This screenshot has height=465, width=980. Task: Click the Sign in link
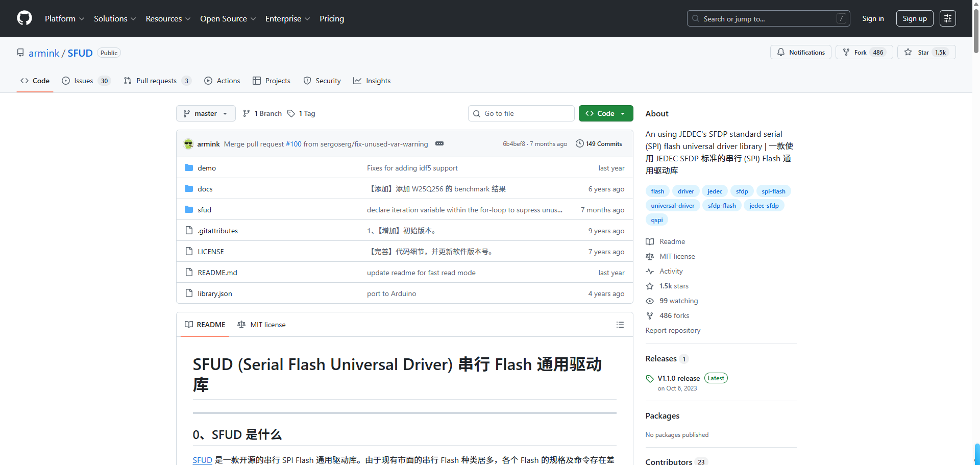[873, 18]
